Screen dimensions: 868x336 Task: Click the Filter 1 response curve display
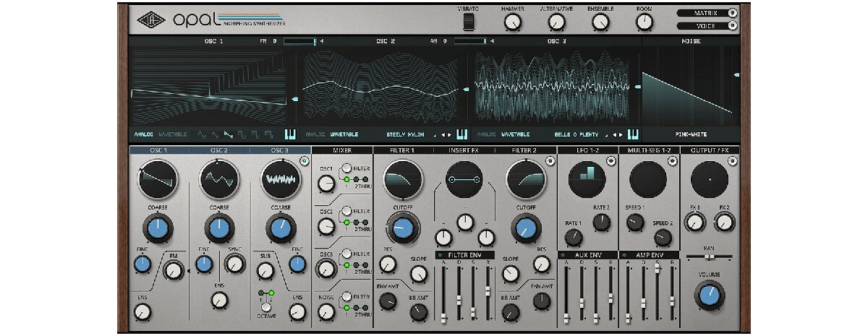tap(404, 179)
